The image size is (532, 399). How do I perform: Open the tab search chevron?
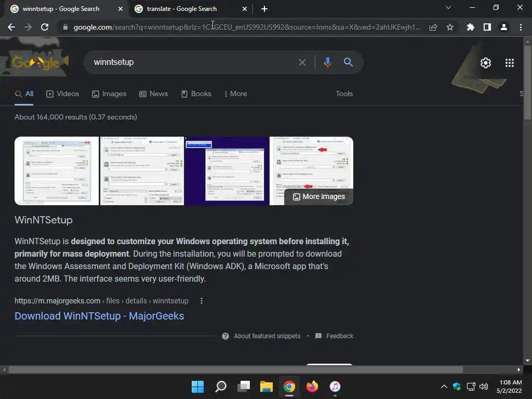pos(448,7)
